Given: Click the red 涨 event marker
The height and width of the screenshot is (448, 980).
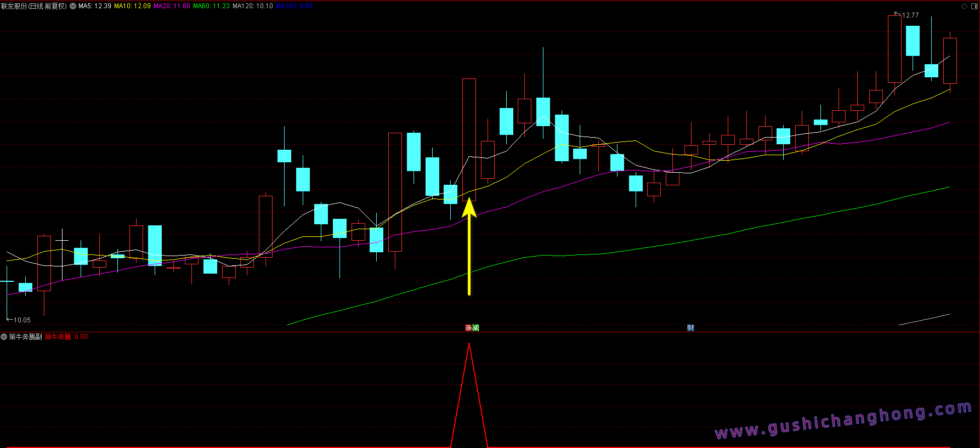Looking at the screenshot, I should point(469,328).
